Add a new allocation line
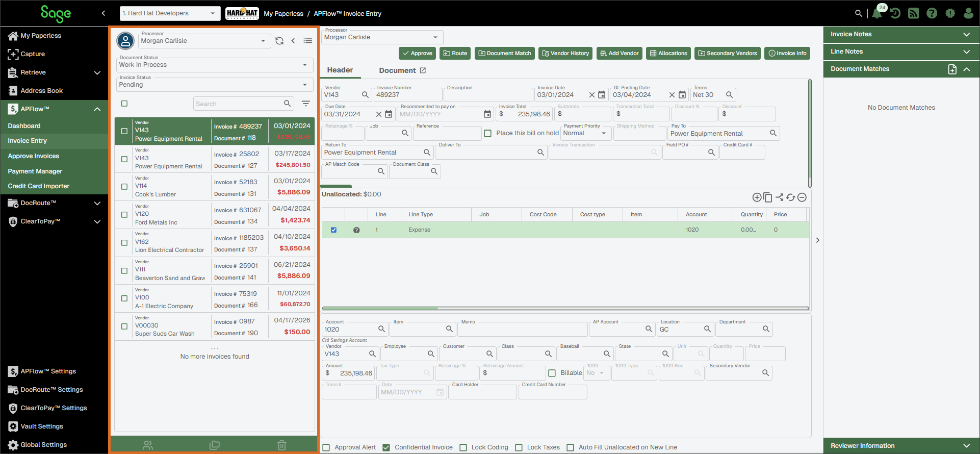 [x=757, y=197]
